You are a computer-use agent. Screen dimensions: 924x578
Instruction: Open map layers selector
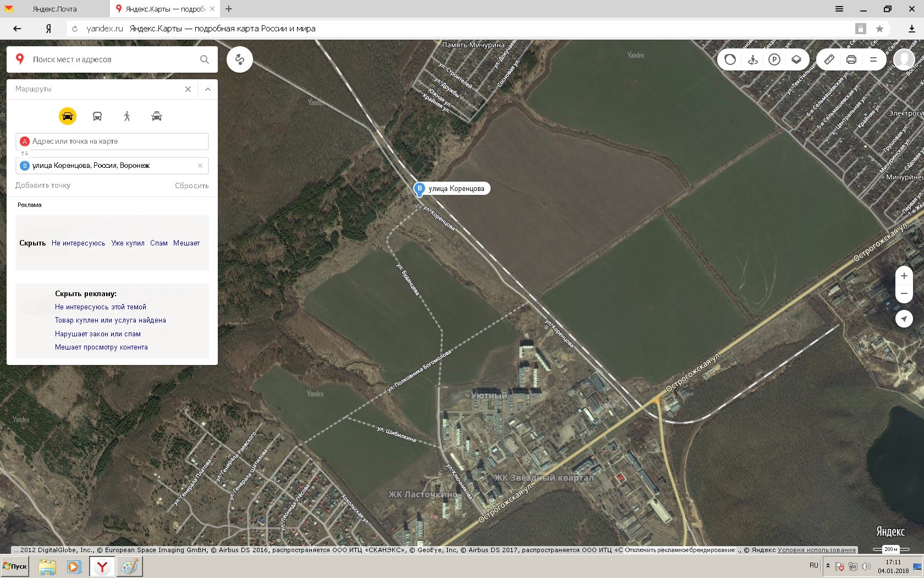tap(796, 59)
